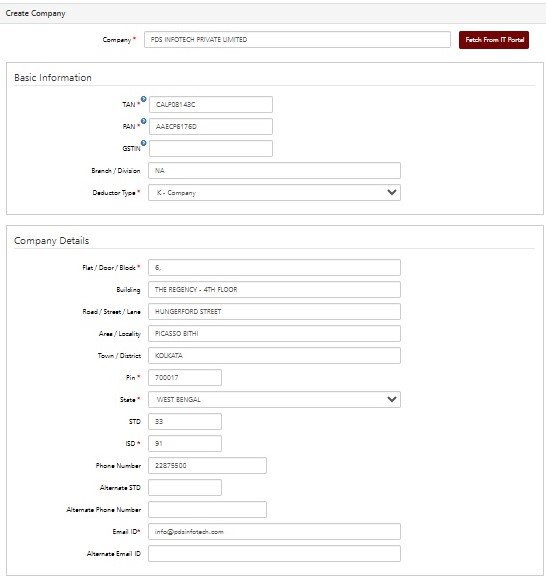Viewport: 546px width, 576px height.
Task: Click the Email ID field
Action: [x=274, y=532]
